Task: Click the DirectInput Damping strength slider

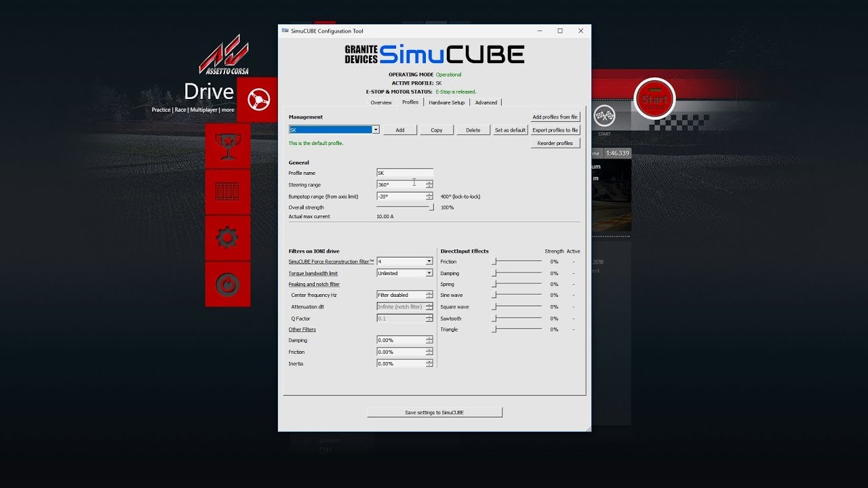Action: coord(517,273)
